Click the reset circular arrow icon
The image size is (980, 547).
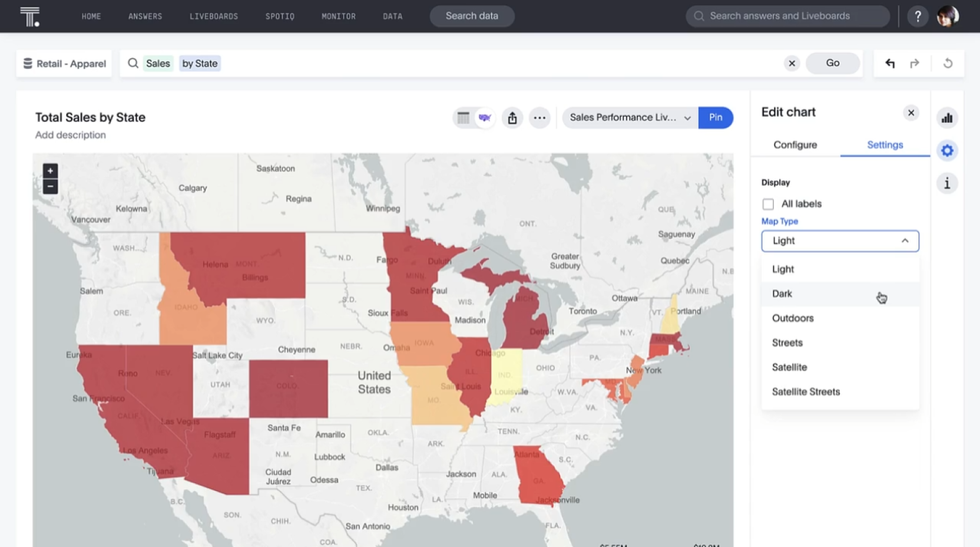coord(948,64)
